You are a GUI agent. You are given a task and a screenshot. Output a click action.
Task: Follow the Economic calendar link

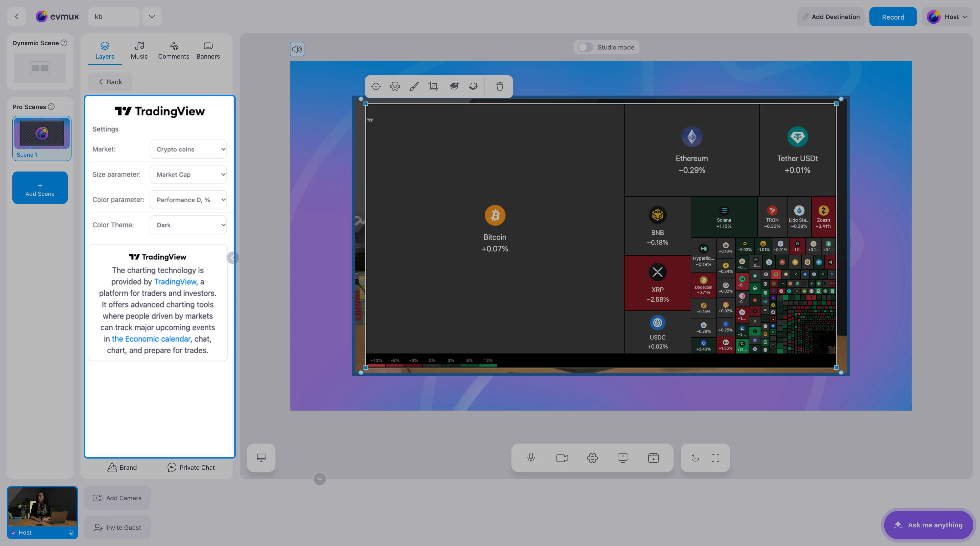151,339
